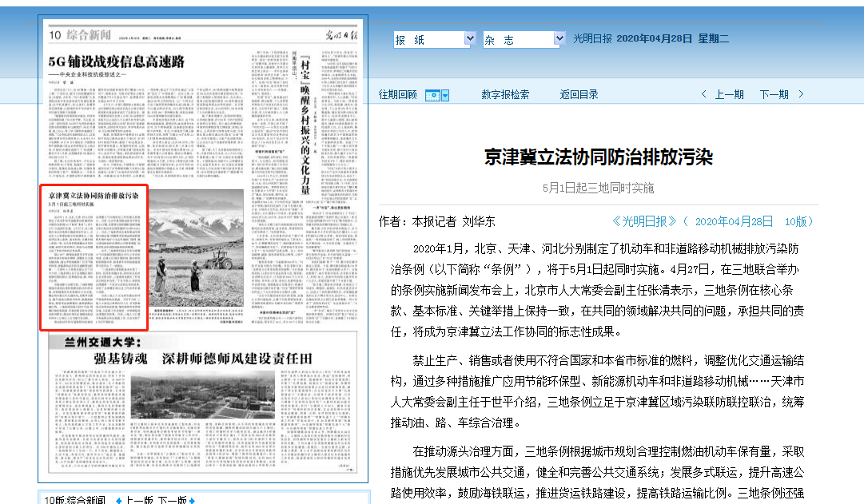The image size is (864, 504).
Task: Open 数字报检索 search page
Action: click(505, 94)
